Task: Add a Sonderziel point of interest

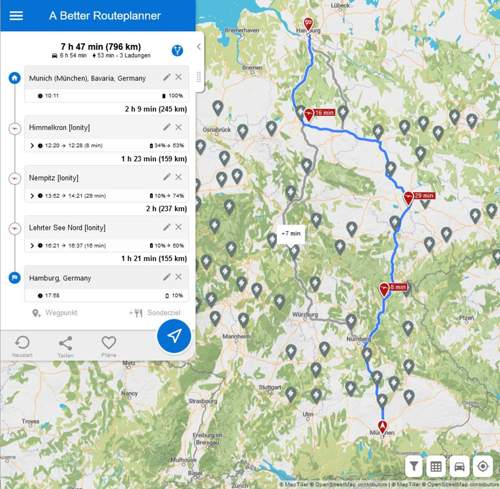Action: coord(155,313)
